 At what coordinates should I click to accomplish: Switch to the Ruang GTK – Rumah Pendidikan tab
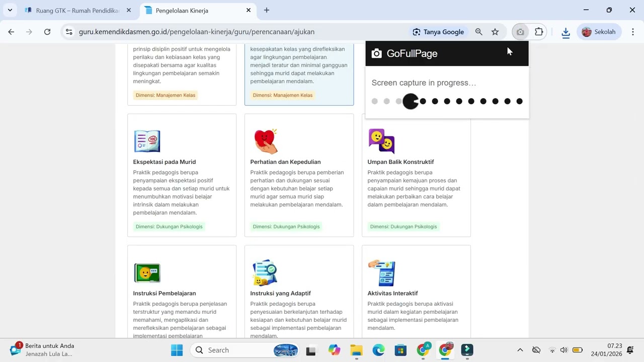tap(78, 10)
